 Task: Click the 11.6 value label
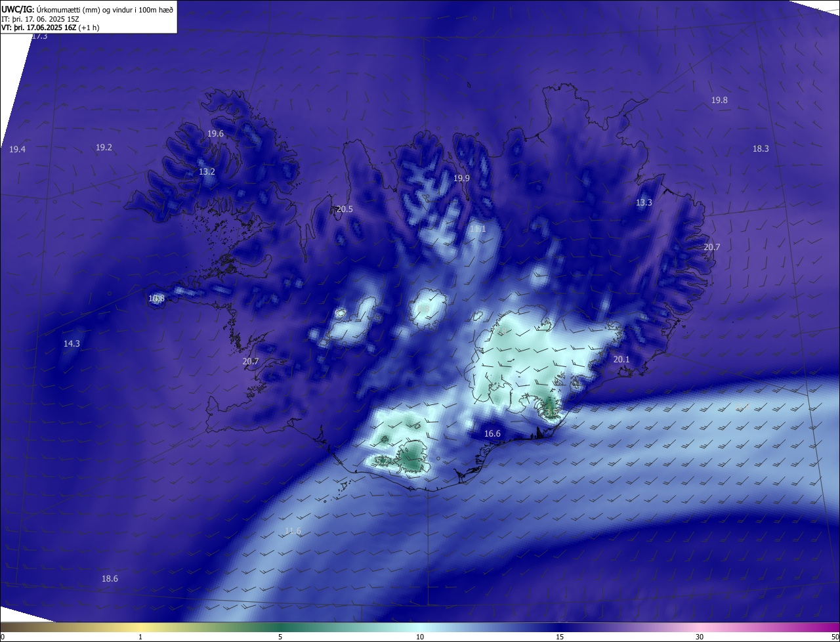coord(293,531)
